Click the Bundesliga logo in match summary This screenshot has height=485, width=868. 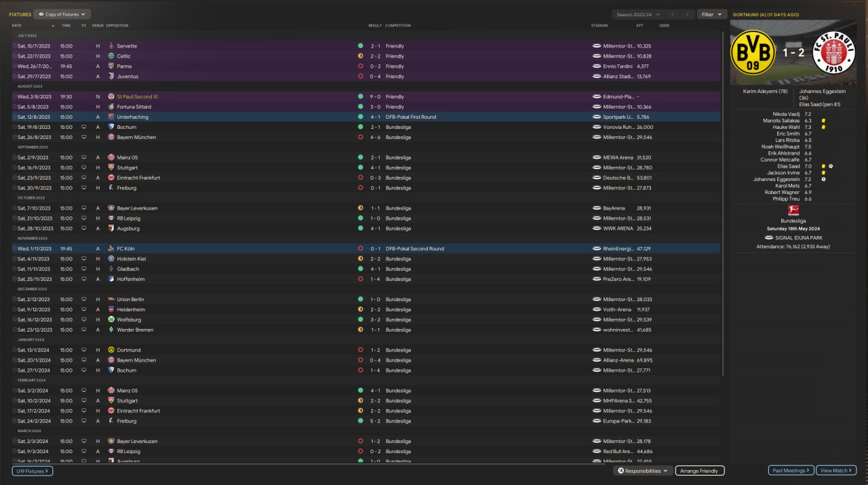[793, 210]
